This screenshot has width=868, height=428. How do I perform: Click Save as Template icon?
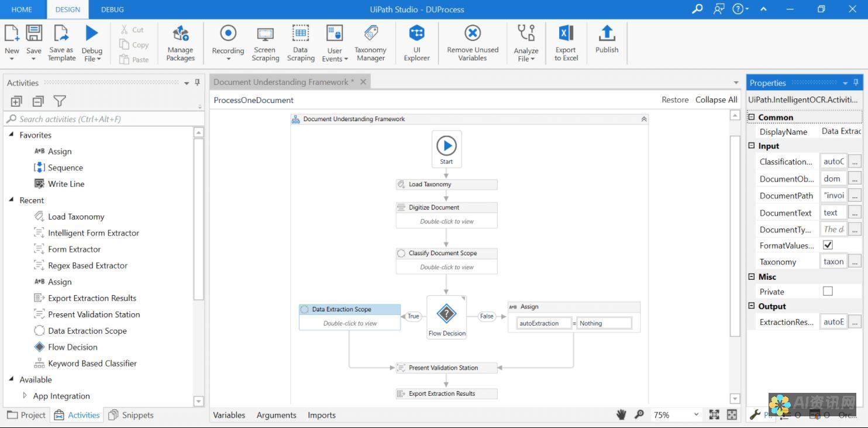pos(61,33)
